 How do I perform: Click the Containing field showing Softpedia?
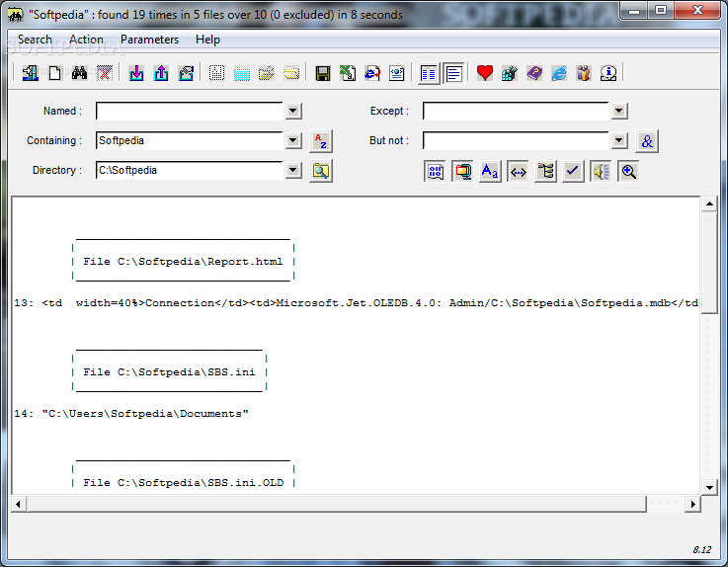[190, 140]
